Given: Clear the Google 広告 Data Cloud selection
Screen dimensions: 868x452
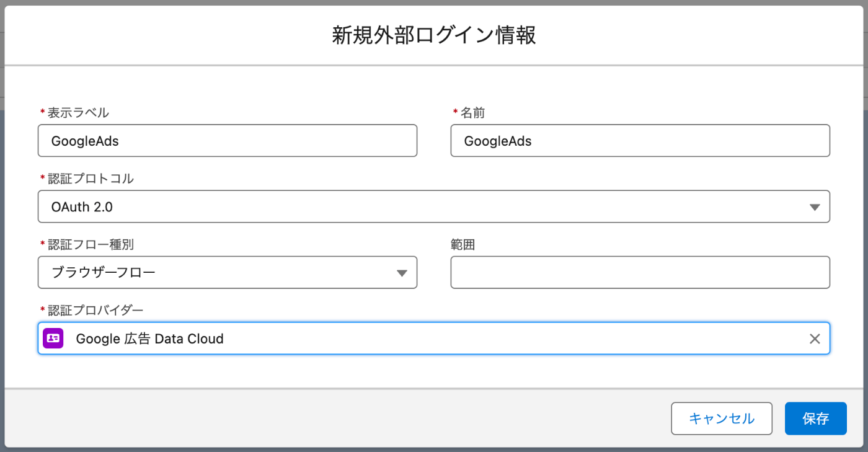Looking at the screenshot, I should pos(815,339).
